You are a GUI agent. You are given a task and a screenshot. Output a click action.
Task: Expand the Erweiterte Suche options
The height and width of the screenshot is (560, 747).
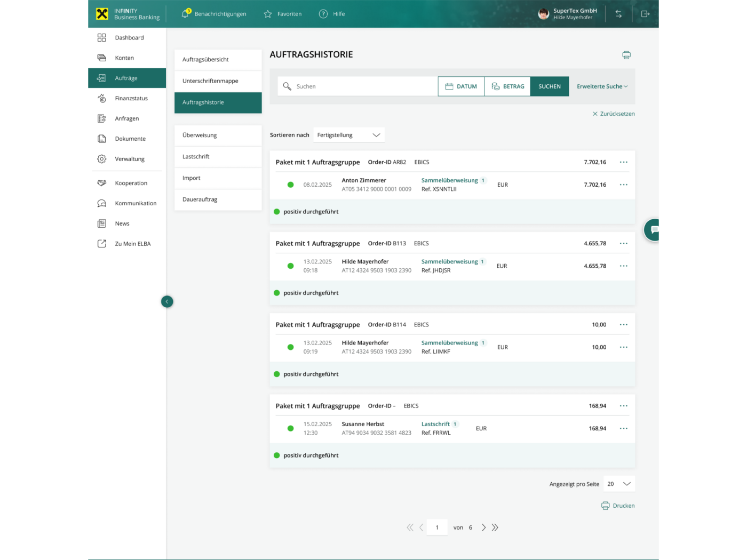(602, 86)
